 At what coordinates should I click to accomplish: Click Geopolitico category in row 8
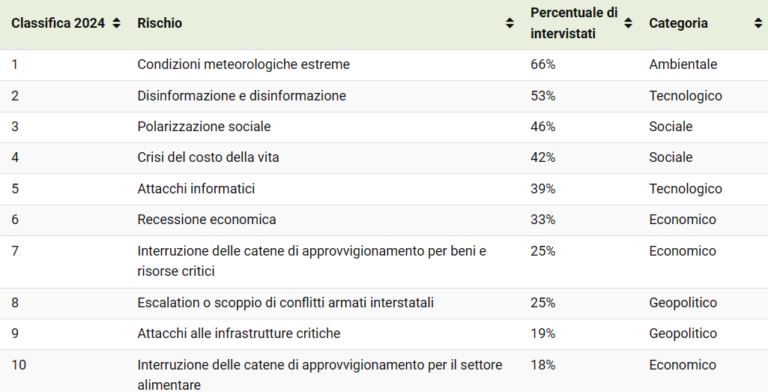click(x=683, y=303)
